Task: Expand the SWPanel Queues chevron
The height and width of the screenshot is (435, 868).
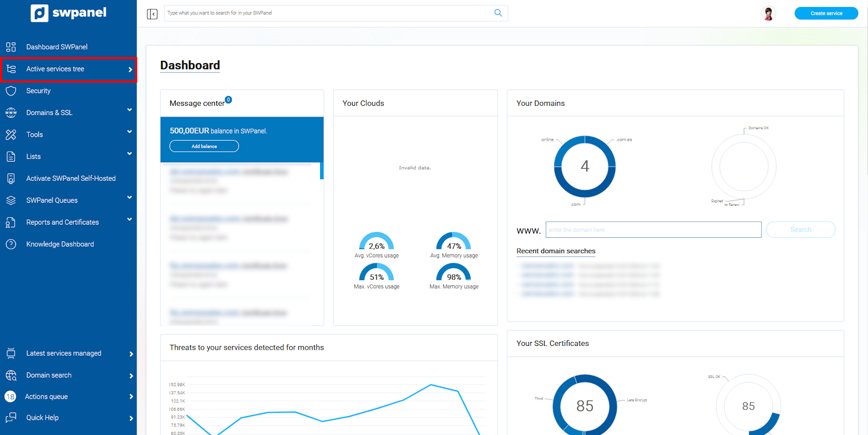Action: (129, 198)
